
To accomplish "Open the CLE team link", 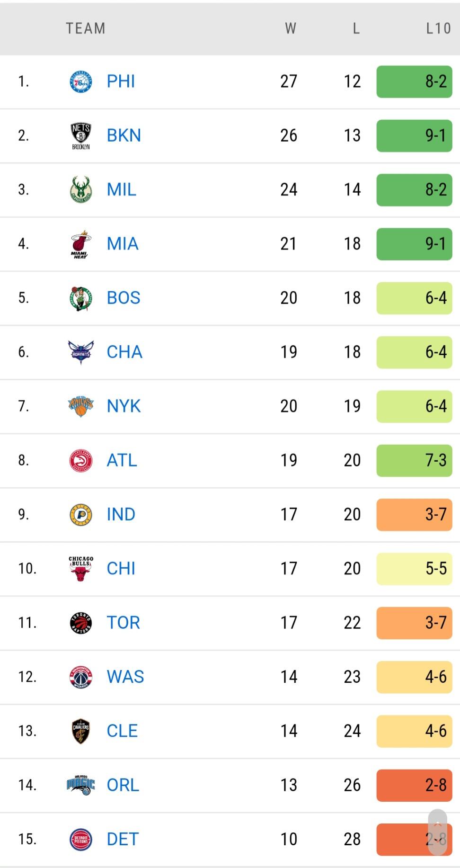I will click(x=122, y=731).
